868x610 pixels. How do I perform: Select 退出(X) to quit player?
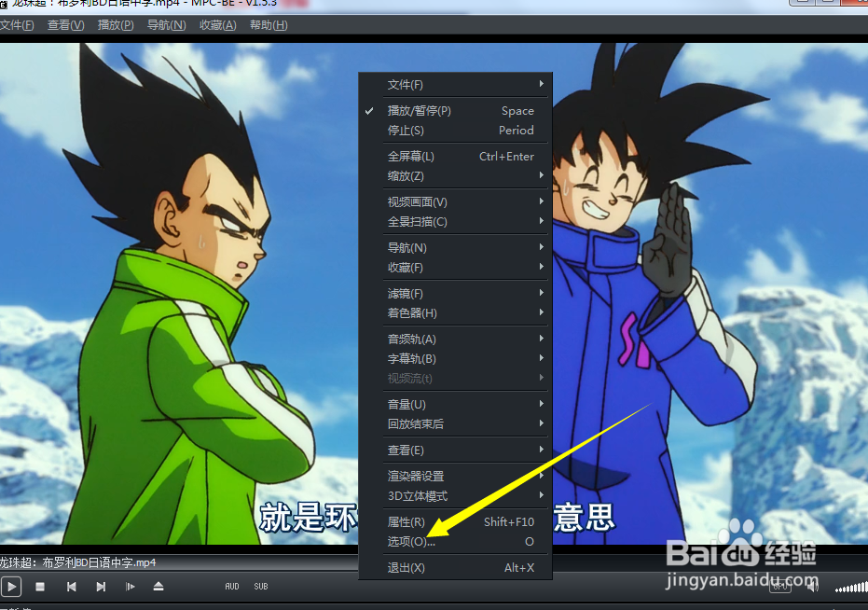click(x=455, y=567)
